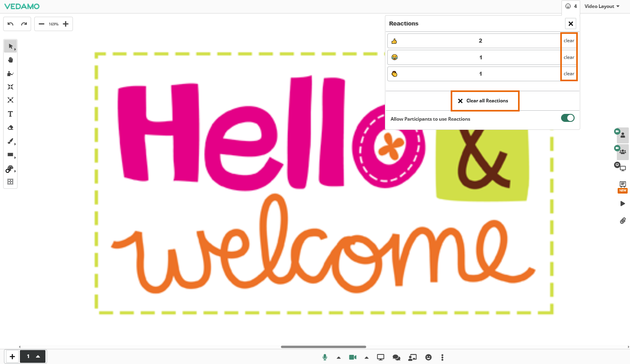The width and height of the screenshot is (630, 364).
Task: Click the fit-to-screen collapse icon
Action: click(x=10, y=87)
